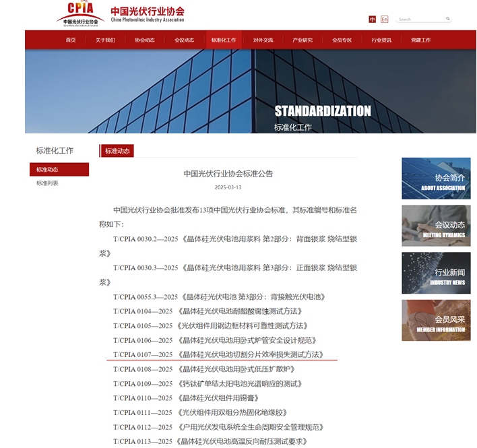Click the underlined T/CPIA 0107—2025 standard entry
This screenshot has width=477, height=448.
click(x=219, y=354)
